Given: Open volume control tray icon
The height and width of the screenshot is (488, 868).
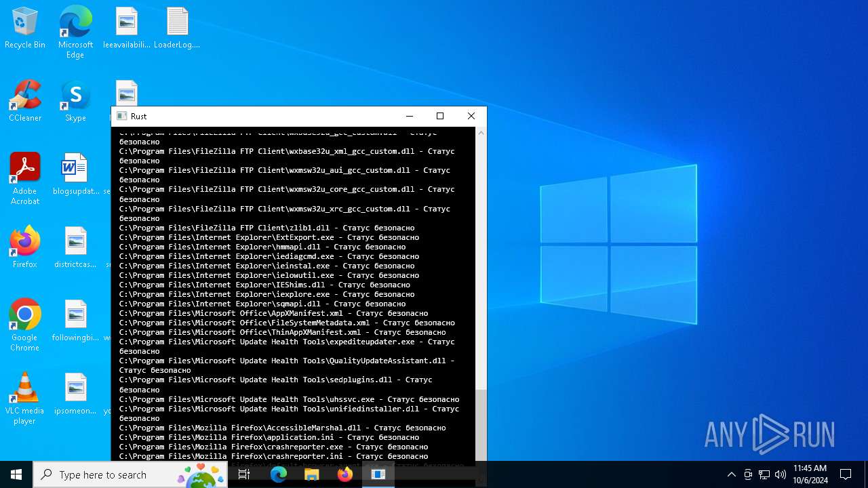Looking at the screenshot, I should point(781,474).
